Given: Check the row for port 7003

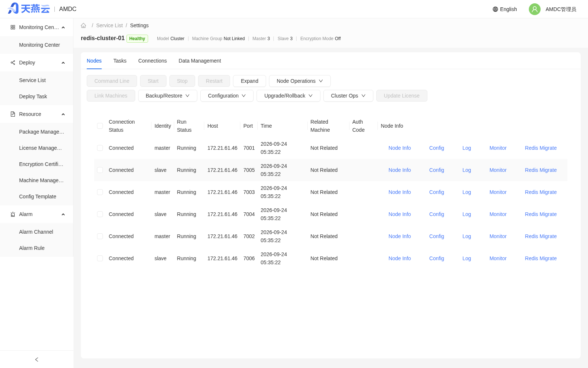Looking at the screenshot, I should pyautogui.click(x=100, y=192).
